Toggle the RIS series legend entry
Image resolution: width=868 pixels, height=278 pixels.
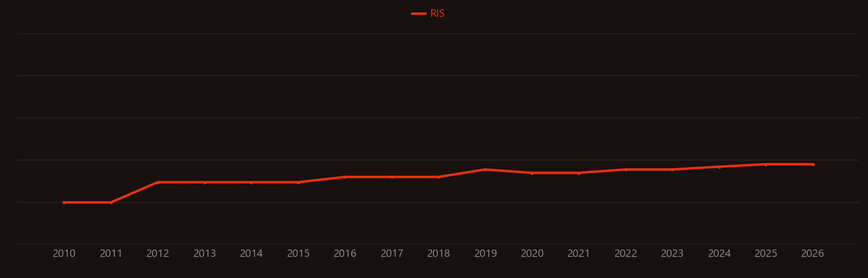(428, 14)
